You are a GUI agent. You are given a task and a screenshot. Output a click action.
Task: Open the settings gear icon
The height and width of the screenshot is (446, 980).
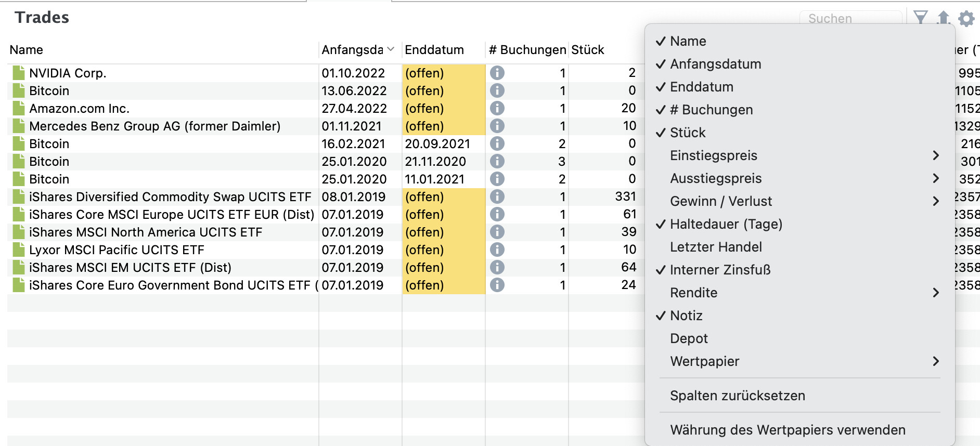point(966,19)
